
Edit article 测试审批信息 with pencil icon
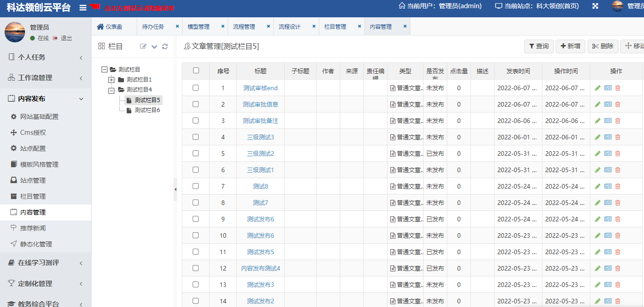point(598,104)
